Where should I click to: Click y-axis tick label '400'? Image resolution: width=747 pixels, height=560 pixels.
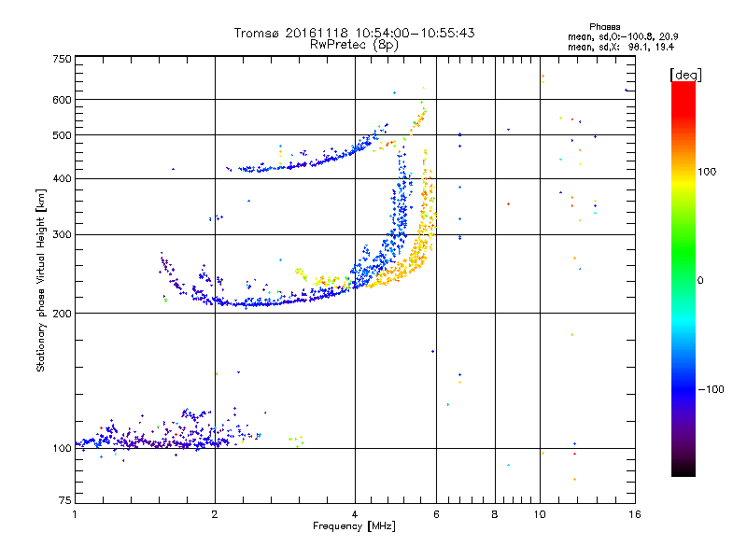[63, 179]
